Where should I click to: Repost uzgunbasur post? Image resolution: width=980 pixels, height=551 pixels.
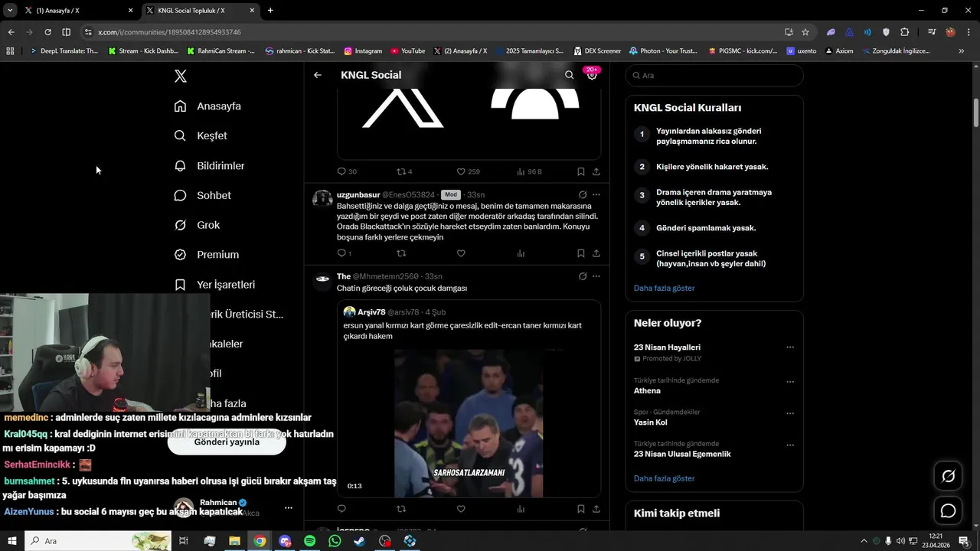[x=401, y=253]
